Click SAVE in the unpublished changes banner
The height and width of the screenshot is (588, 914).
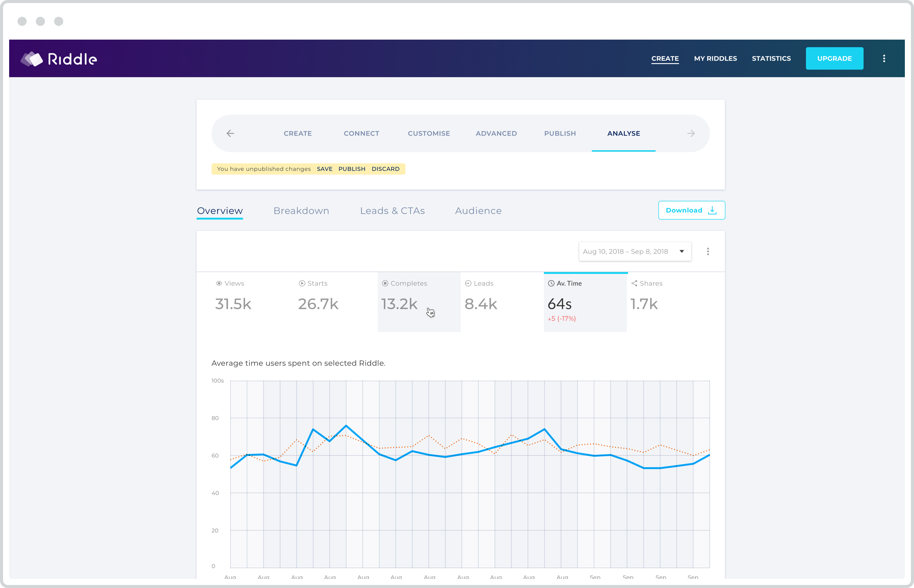[x=324, y=169]
